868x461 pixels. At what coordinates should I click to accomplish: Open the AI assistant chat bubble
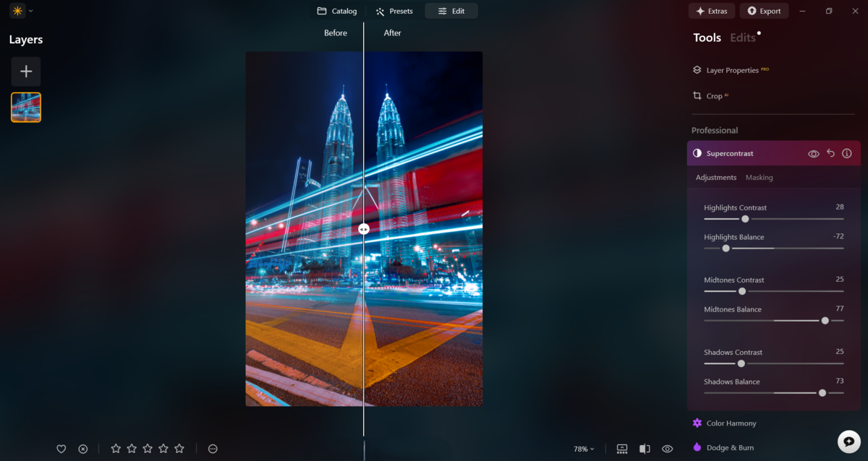pyautogui.click(x=848, y=440)
